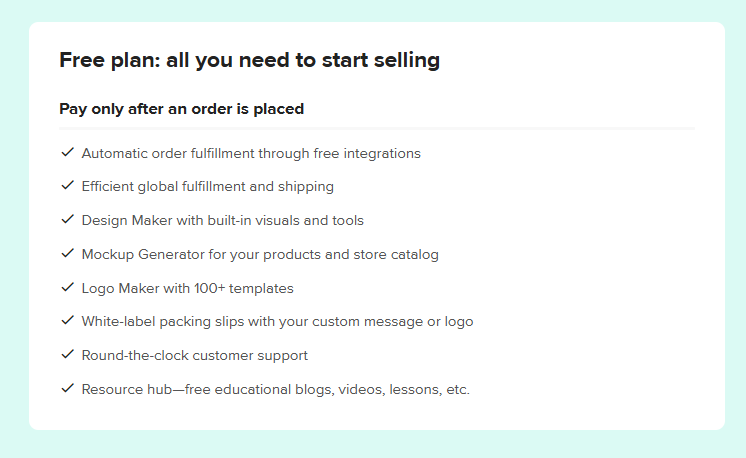Select 'Automatic order fulfillment through free integrations' text
The width and height of the screenshot is (746, 458).
[251, 153]
